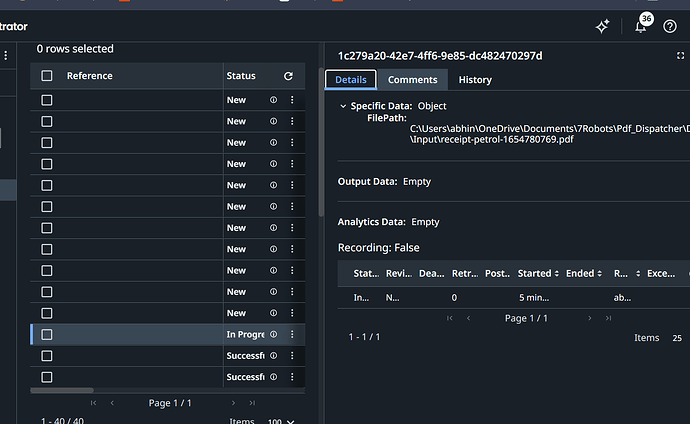Expand the details panel to full screen
The image size is (690, 424).
tap(680, 55)
